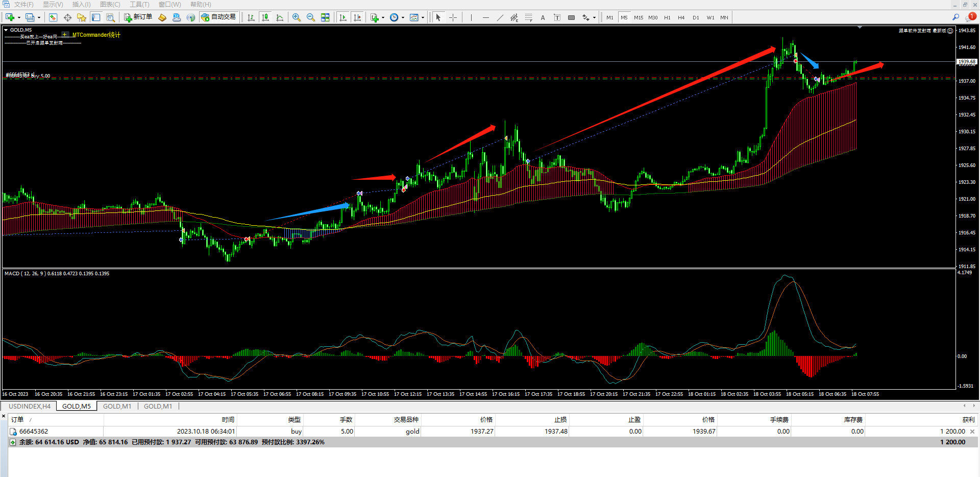Open the Profiles dropdown arrow
This screenshot has width=980, height=477.
tap(39, 17)
